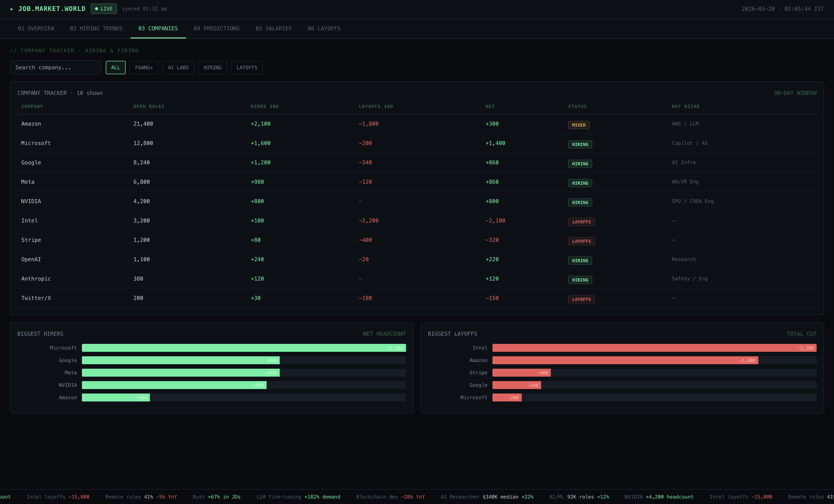Click the Search company input field

56,67
